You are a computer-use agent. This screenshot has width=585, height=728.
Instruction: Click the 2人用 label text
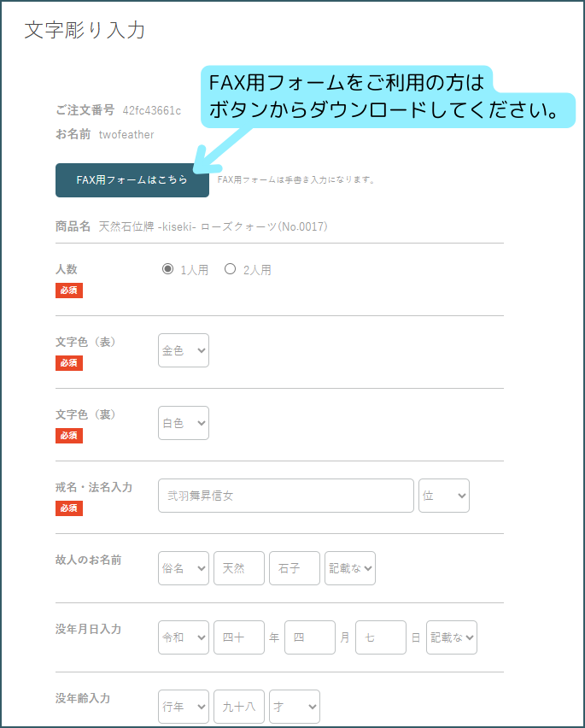(x=257, y=270)
